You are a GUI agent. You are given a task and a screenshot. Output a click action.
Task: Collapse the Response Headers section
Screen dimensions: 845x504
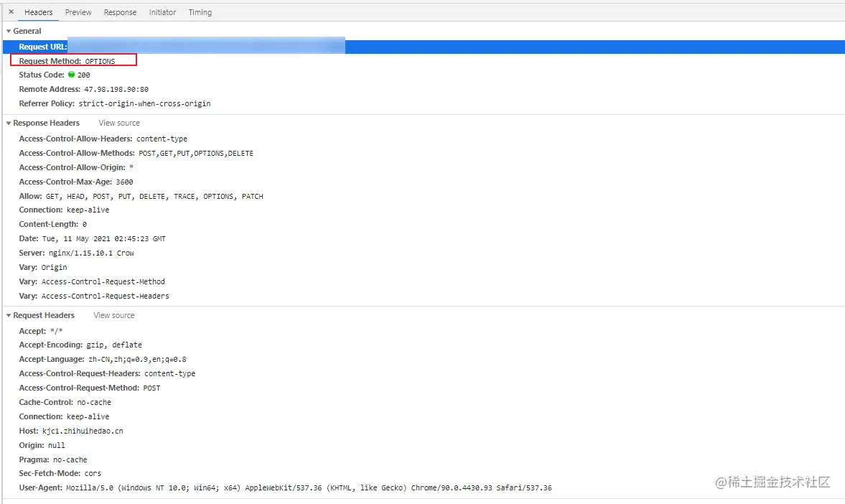tap(9, 123)
